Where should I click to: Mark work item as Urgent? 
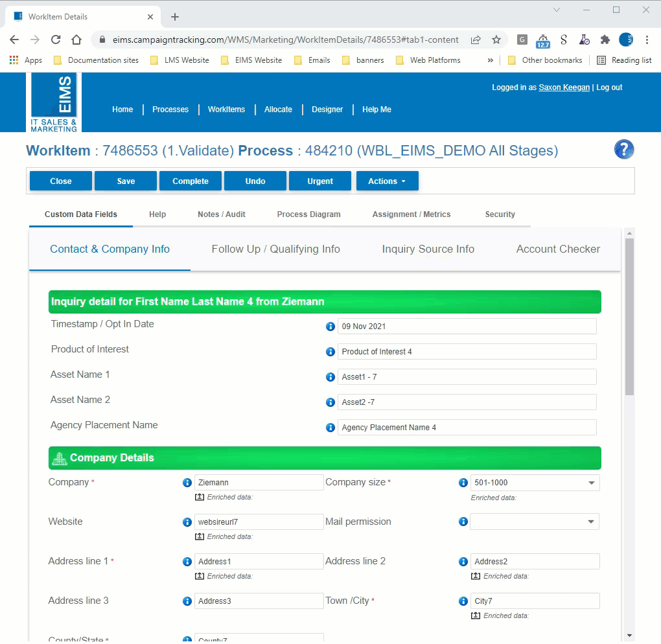(x=320, y=181)
